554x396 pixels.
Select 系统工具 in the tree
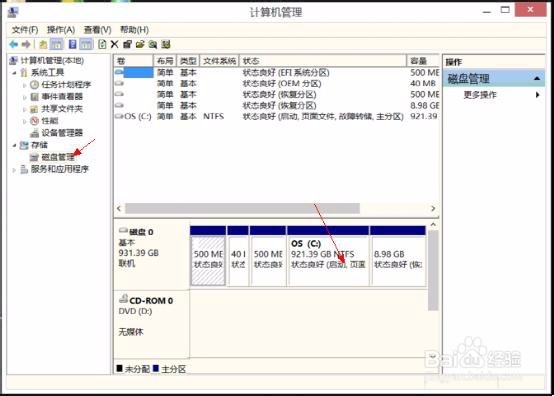pyautogui.click(x=47, y=73)
